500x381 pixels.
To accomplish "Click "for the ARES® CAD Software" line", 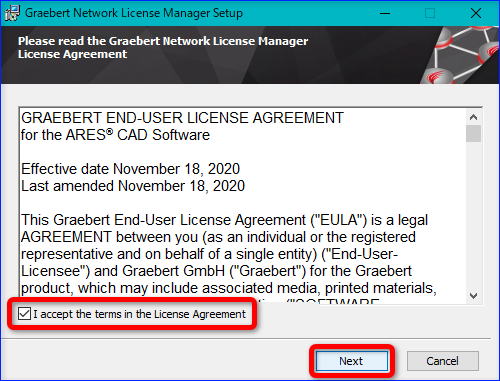I will (x=115, y=135).
